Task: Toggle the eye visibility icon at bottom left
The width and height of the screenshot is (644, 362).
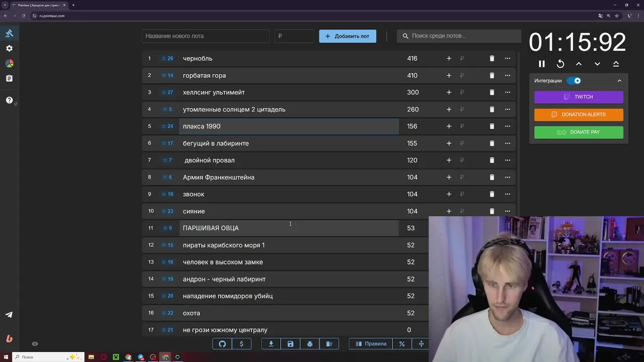Action: (x=35, y=344)
